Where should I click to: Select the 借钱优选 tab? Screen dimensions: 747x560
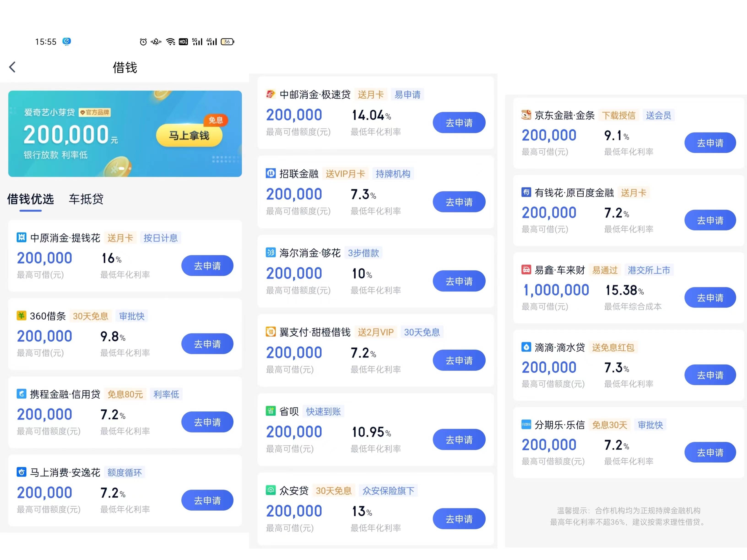tap(30, 199)
